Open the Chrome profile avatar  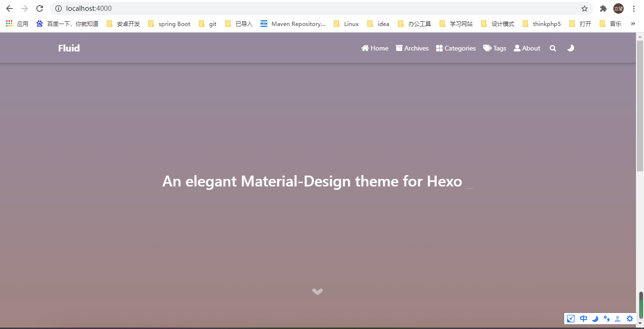tap(619, 8)
